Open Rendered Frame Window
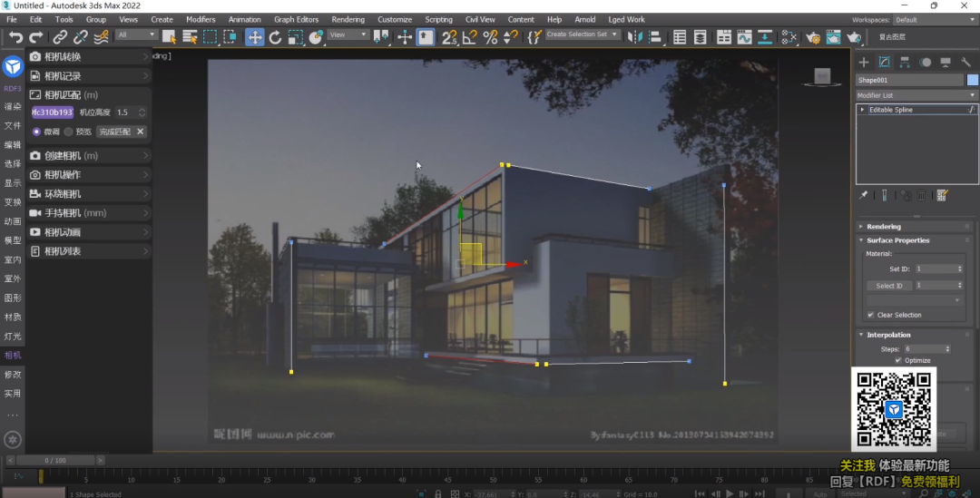The height and width of the screenshot is (498, 980). click(x=834, y=37)
